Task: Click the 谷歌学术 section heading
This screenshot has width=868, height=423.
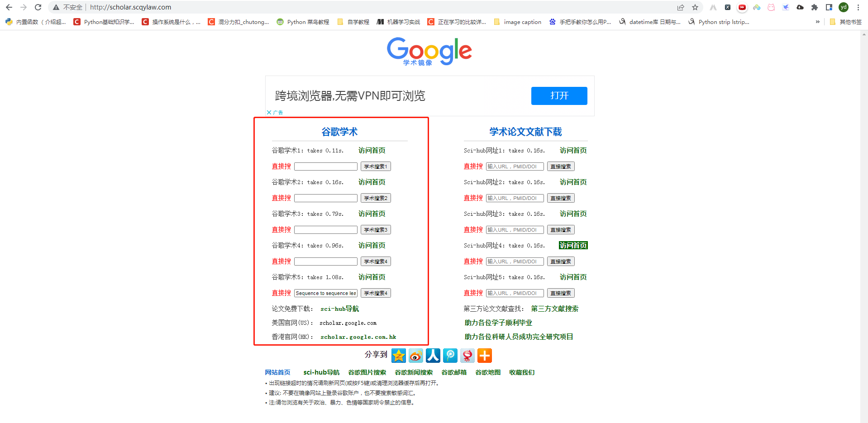Action: tap(339, 132)
